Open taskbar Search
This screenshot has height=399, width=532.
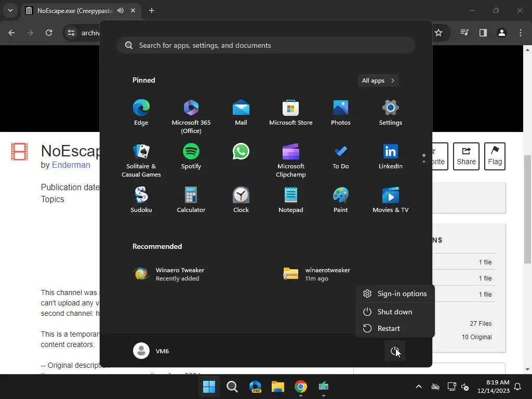coord(232,387)
